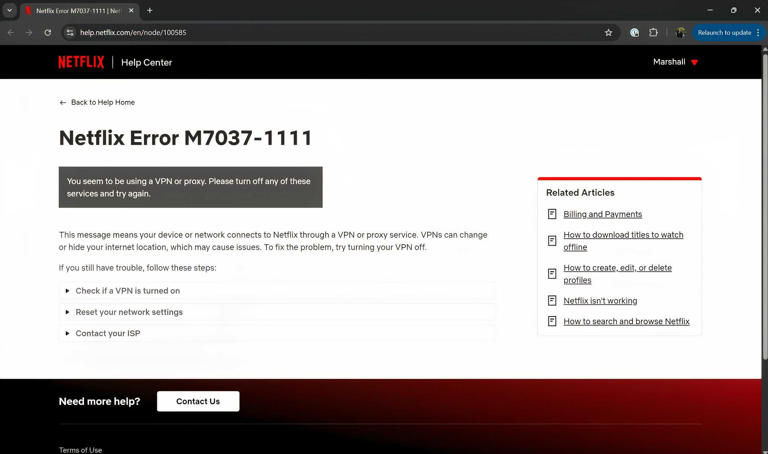768x454 pixels.
Task: Select the Netflix Error M7037-1111 tab
Action: click(80, 11)
